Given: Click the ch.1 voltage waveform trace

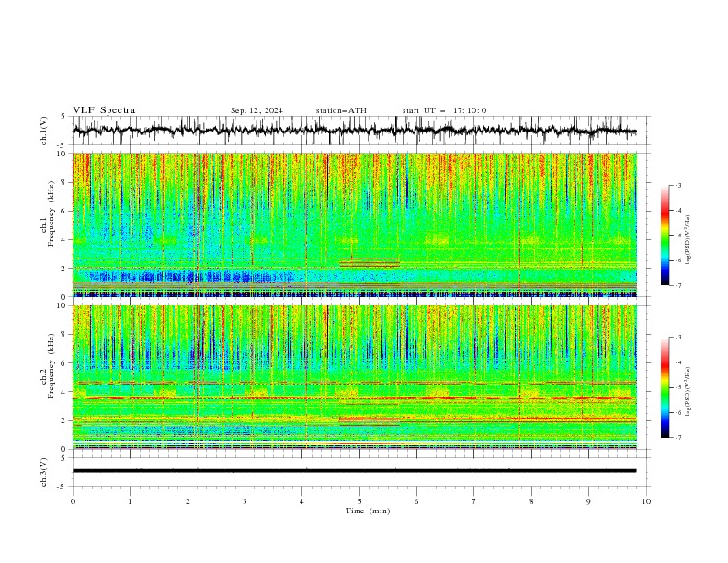Looking at the screenshot, I should (x=354, y=131).
